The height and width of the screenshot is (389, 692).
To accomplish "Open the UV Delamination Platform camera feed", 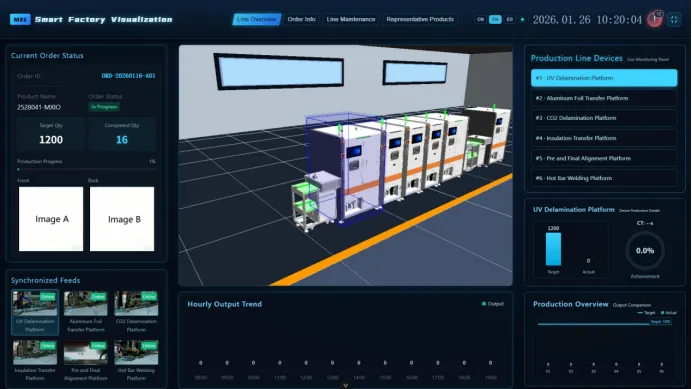I will pyautogui.click(x=35, y=312).
